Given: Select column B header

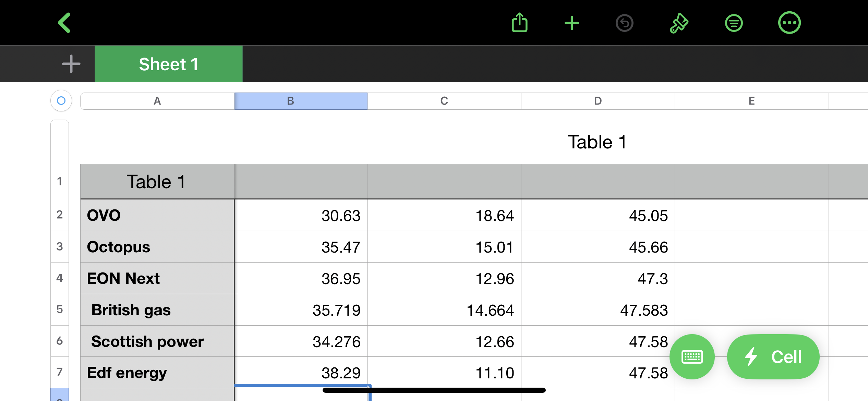Looking at the screenshot, I should click(x=301, y=101).
